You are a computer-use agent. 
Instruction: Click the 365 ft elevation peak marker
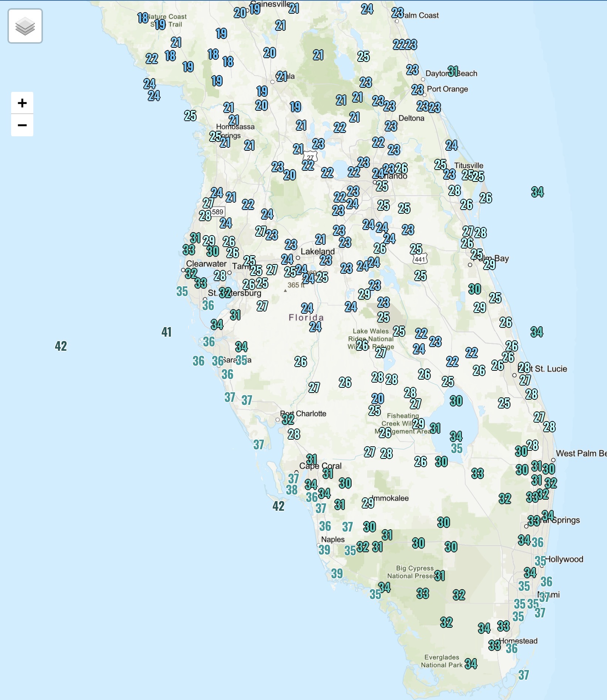click(285, 291)
